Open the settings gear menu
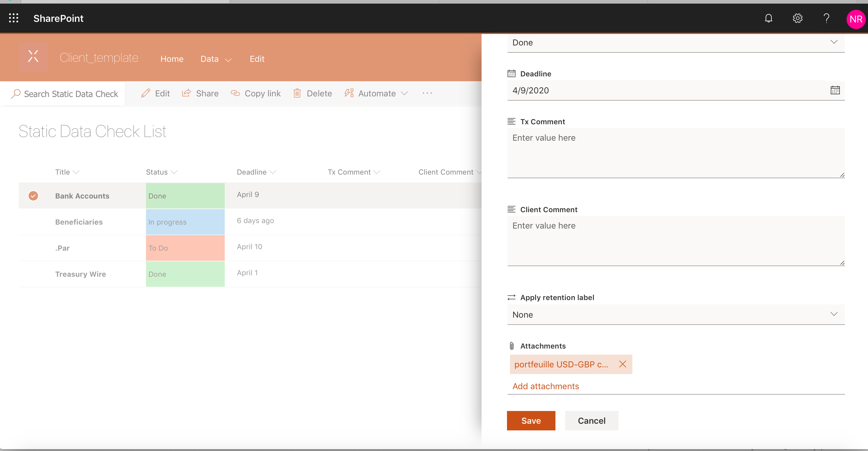 (x=797, y=18)
